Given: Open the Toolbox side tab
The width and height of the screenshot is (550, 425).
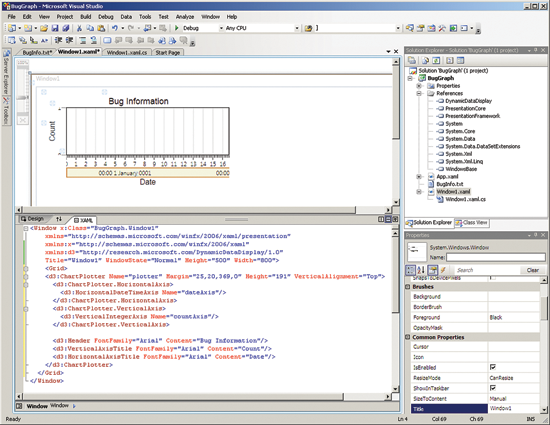Looking at the screenshot, I should coord(6,110).
